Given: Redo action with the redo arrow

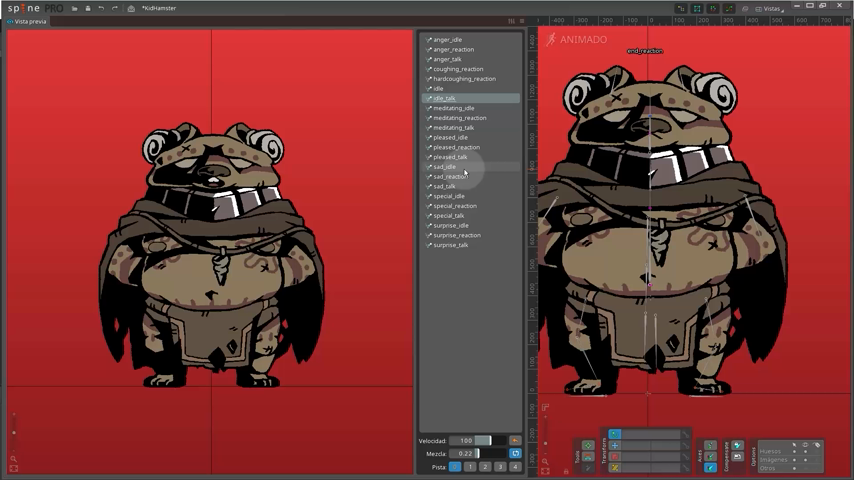Looking at the screenshot, I should (x=114, y=8).
